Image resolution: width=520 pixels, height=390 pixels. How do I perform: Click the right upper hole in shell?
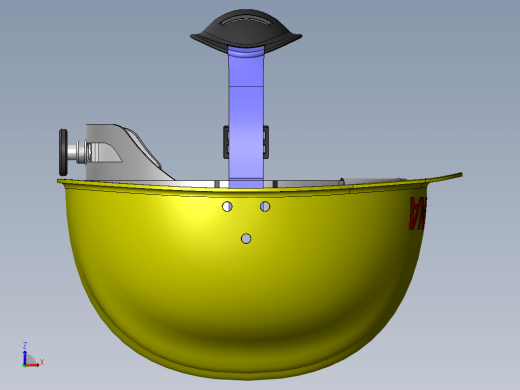pos(265,207)
